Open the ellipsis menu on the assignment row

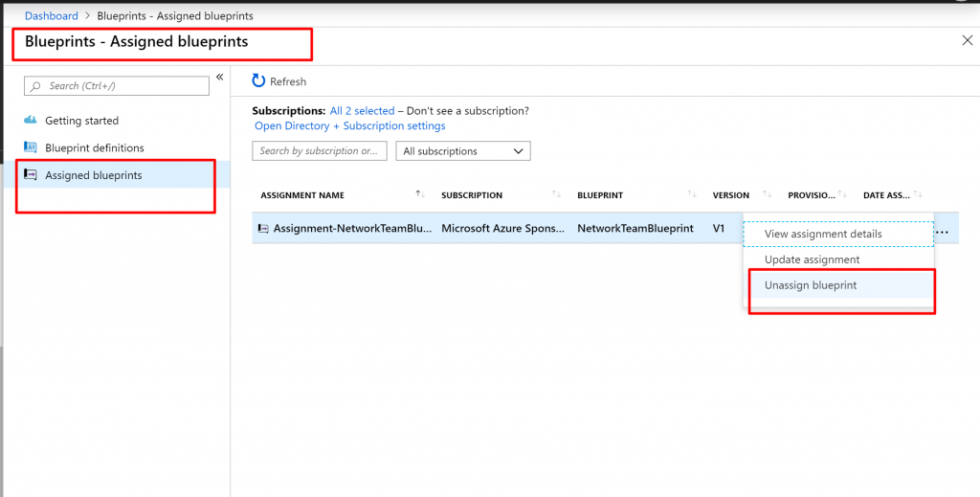click(x=942, y=233)
